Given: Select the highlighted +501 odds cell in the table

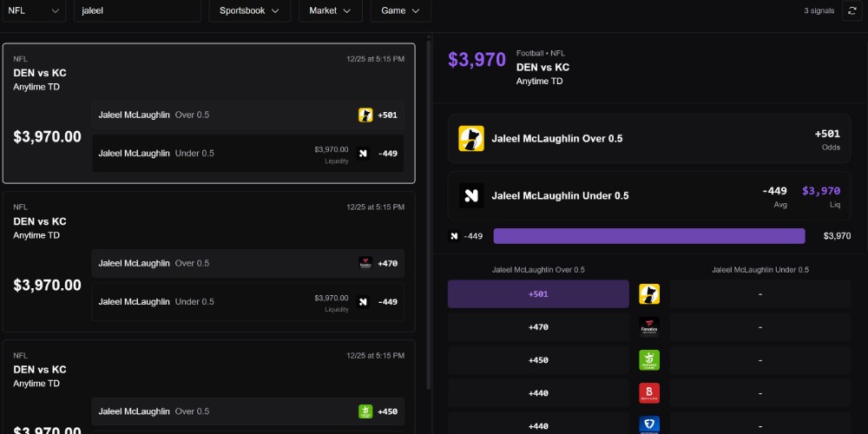Looking at the screenshot, I should 538,294.
